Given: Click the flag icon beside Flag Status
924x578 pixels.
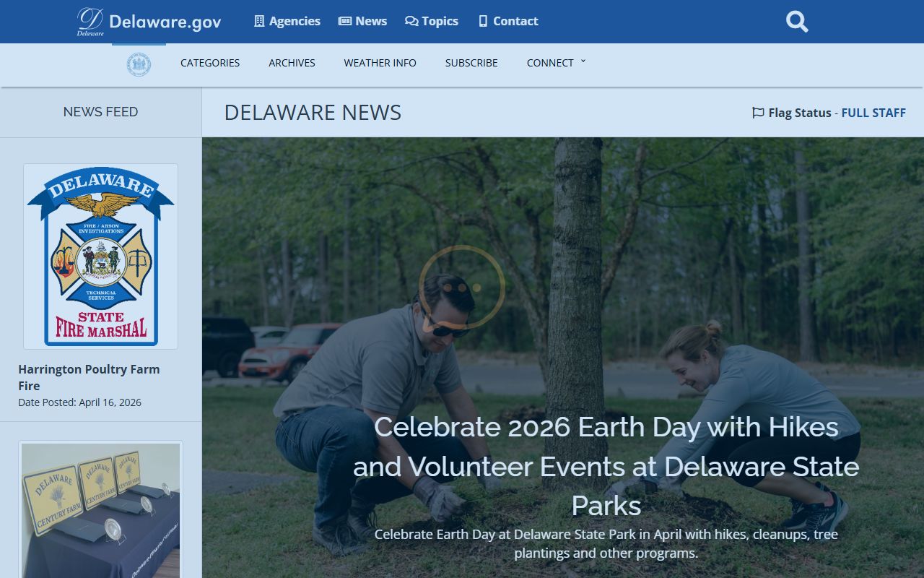Looking at the screenshot, I should coord(758,113).
